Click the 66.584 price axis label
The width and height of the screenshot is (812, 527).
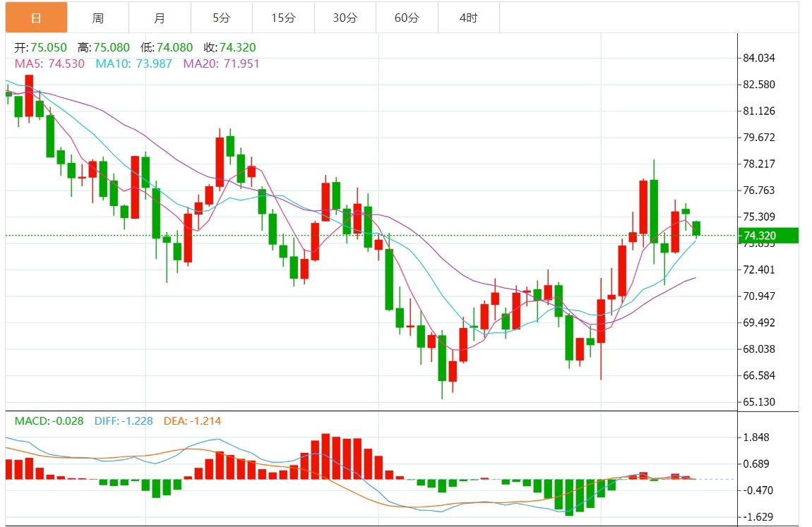click(758, 375)
